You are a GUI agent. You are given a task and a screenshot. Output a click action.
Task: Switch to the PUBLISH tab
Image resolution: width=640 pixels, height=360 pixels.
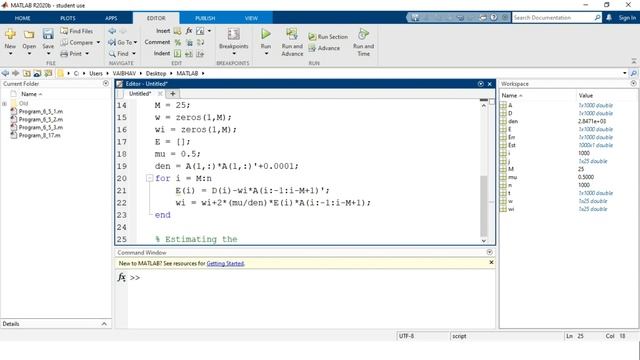click(x=205, y=18)
